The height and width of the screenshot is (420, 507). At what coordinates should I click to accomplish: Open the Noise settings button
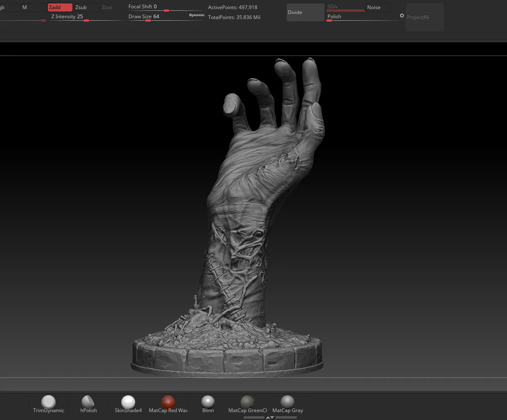pyautogui.click(x=378, y=7)
